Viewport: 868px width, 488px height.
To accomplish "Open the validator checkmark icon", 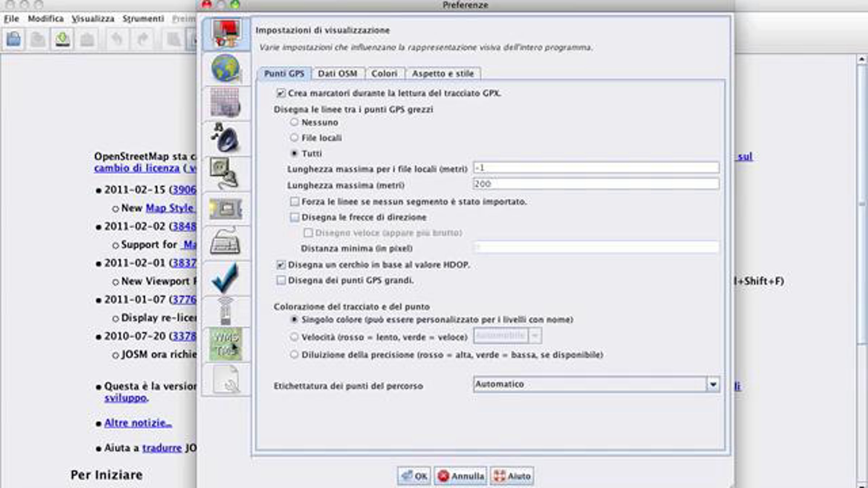I will point(226,278).
